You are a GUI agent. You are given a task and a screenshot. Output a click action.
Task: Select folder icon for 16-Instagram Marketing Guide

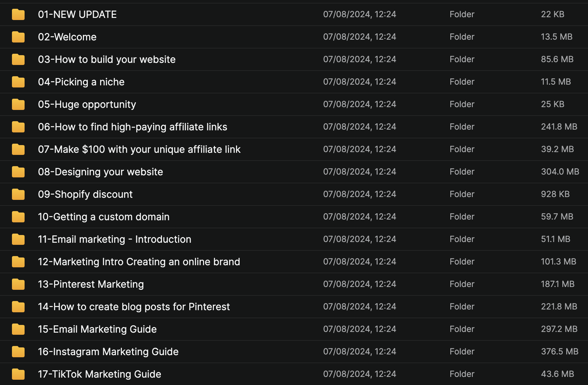(18, 352)
